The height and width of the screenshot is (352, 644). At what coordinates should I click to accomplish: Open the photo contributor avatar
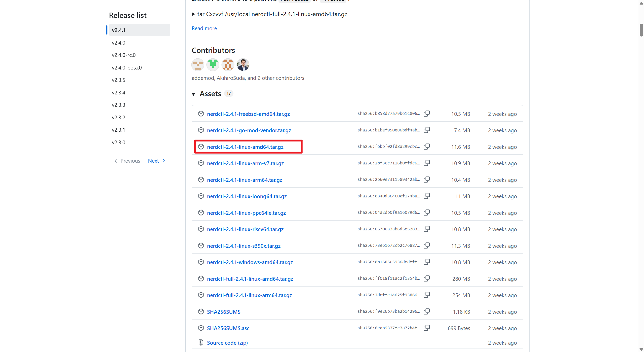click(243, 65)
